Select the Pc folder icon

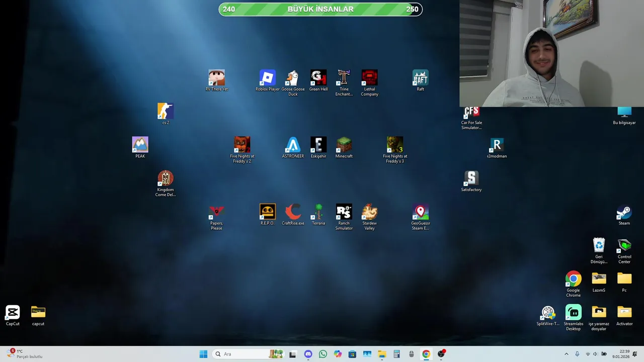(624, 282)
